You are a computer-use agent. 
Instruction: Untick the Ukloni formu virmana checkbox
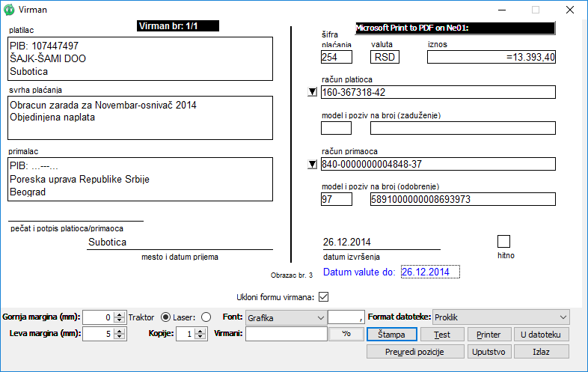(x=324, y=296)
